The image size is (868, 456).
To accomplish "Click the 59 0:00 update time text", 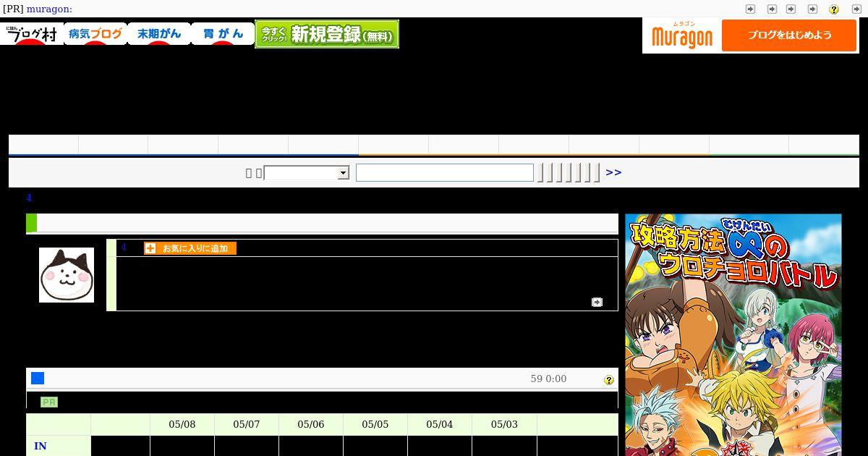I will coord(548,379).
